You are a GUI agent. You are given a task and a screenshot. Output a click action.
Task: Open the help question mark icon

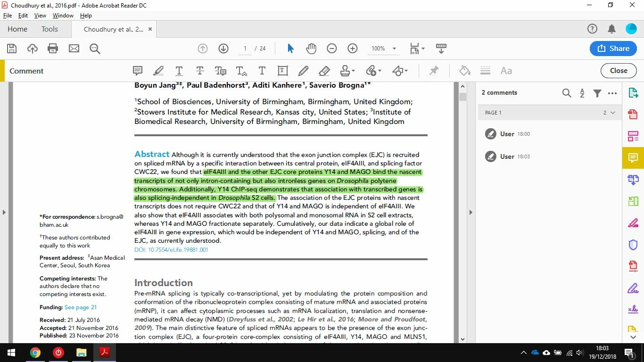(592, 29)
